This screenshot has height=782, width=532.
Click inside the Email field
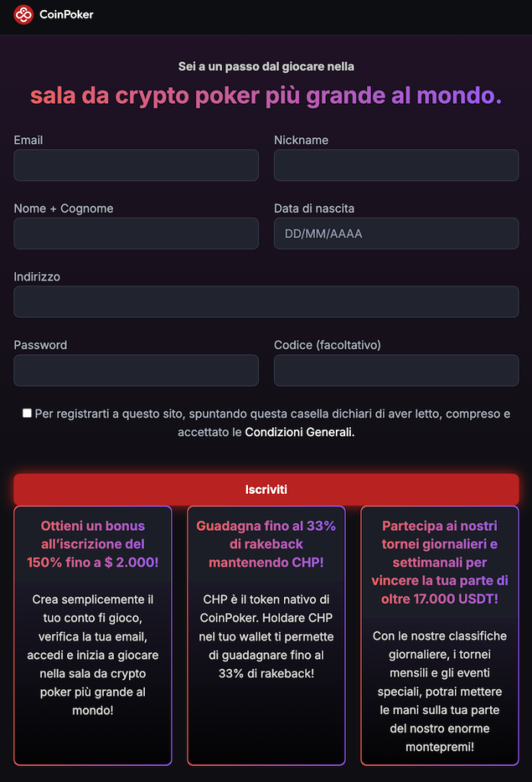click(x=136, y=165)
